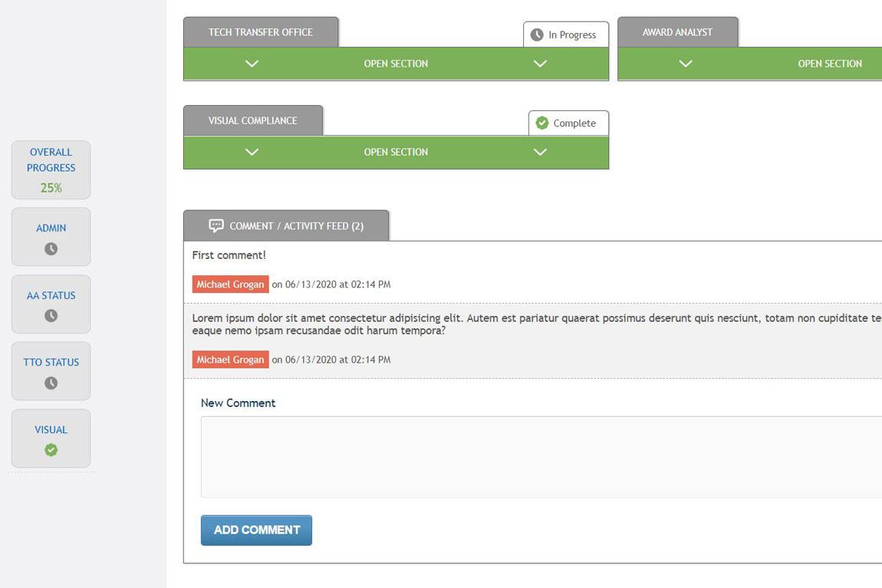Click the green checkmark under VISUAL
Viewport: 882px width, 588px height.
(x=51, y=450)
